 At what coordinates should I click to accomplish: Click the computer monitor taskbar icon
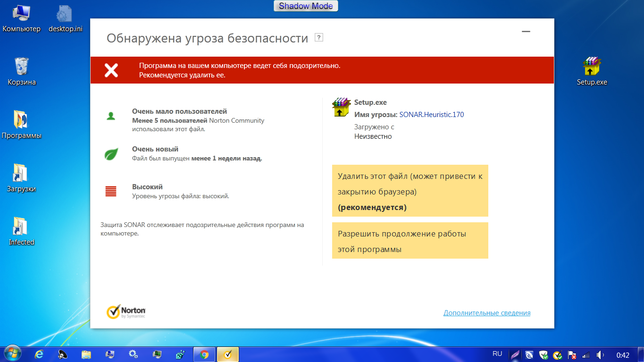(110, 354)
